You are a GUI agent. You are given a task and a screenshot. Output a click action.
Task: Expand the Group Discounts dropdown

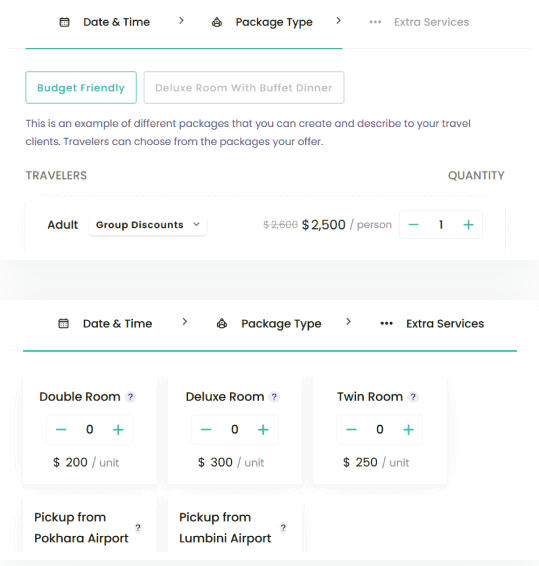coord(148,225)
